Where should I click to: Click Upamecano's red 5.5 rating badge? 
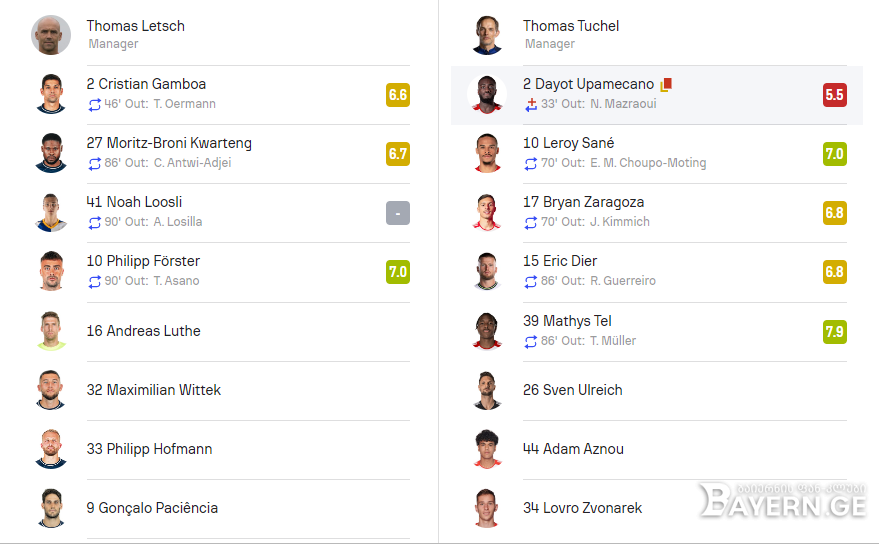tap(835, 95)
